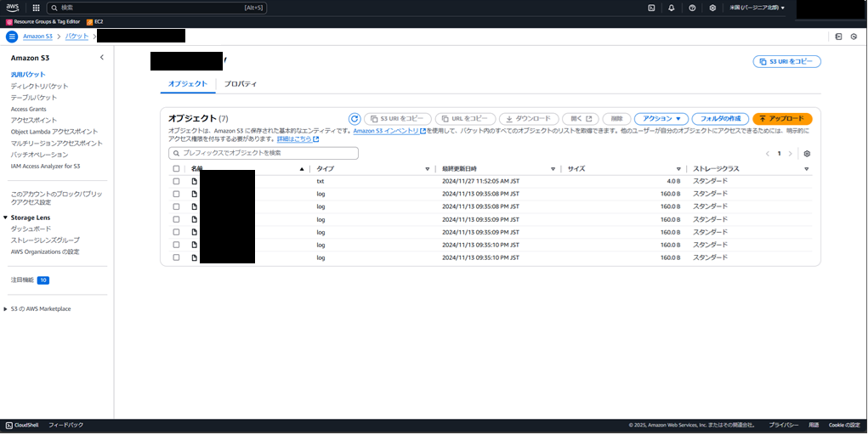868x435 pixels.
Task: Click the フォルダの作成 button
Action: coord(720,119)
